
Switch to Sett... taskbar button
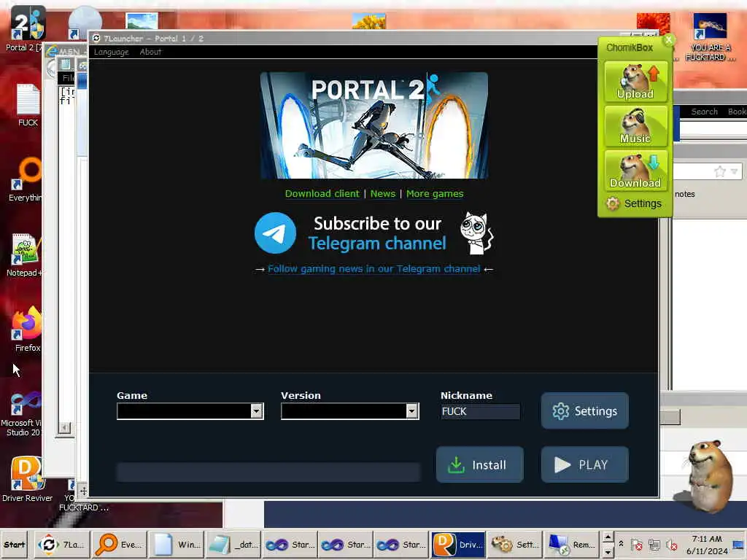[x=514, y=545]
